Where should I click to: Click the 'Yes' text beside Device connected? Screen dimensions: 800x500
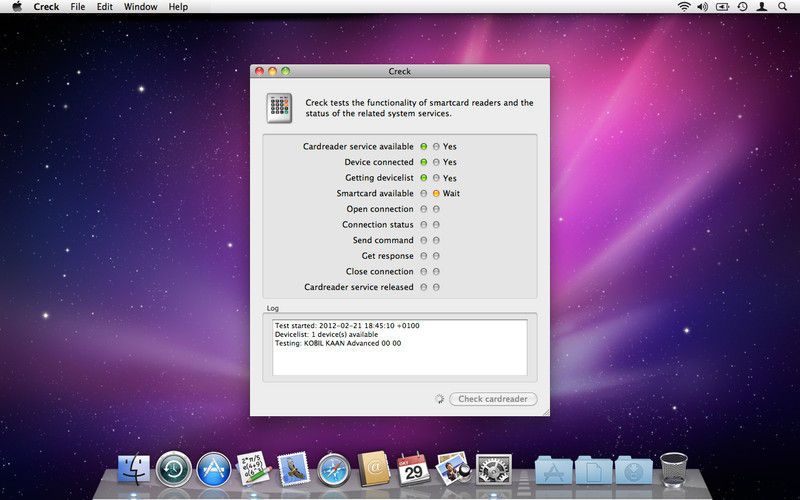click(x=449, y=162)
